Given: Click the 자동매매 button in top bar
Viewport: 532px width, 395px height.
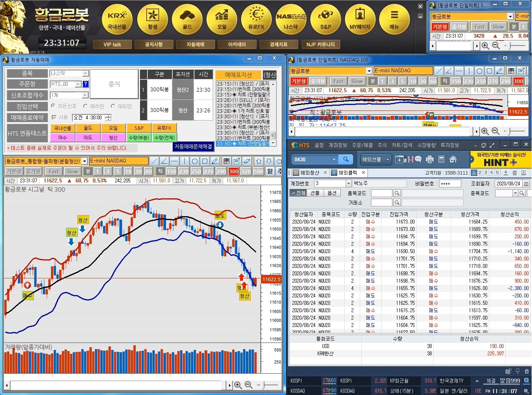Looking at the screenshot, I should point(195,44).
